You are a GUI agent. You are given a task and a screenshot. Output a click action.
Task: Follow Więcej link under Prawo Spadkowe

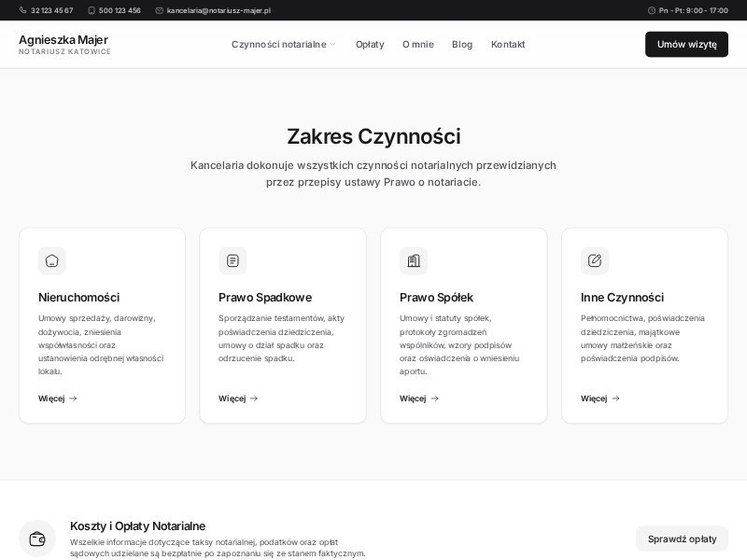coord(238,399)
